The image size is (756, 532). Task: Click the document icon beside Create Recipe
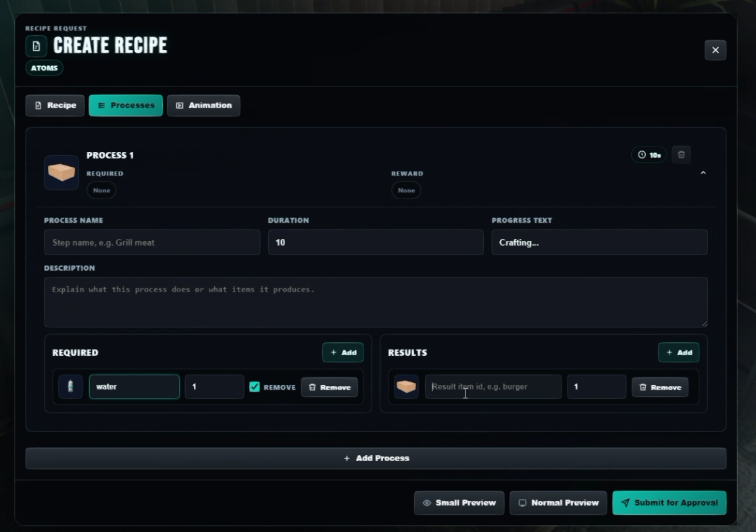click(36, 47)
